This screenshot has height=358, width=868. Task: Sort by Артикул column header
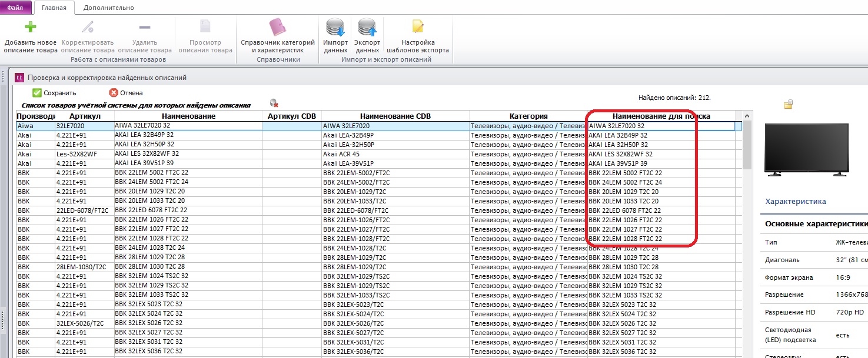[x=84, y=116]
